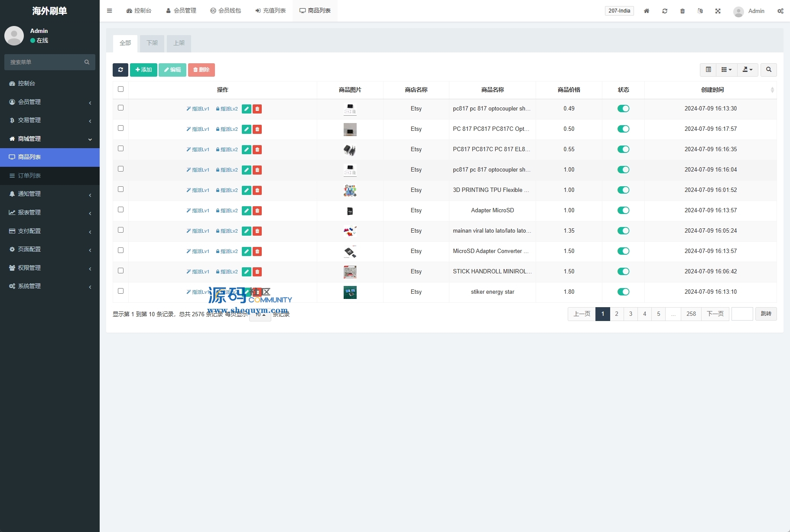The height and width of the screenshot is (532, 790).
Task: Check the checkbox for the 0.49 price row
Action: tap(120, 108)
